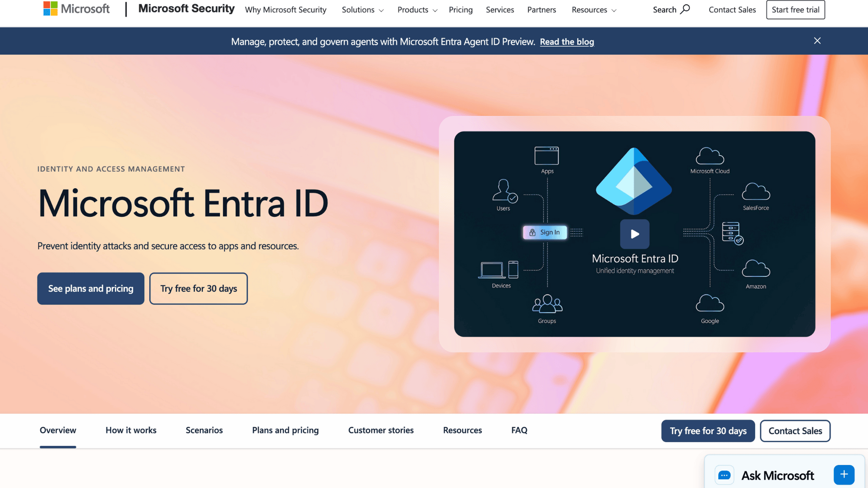Select the Customer stories tab
Screen dimensions: 868x488
pyautogui.click(x=380, y=430)
